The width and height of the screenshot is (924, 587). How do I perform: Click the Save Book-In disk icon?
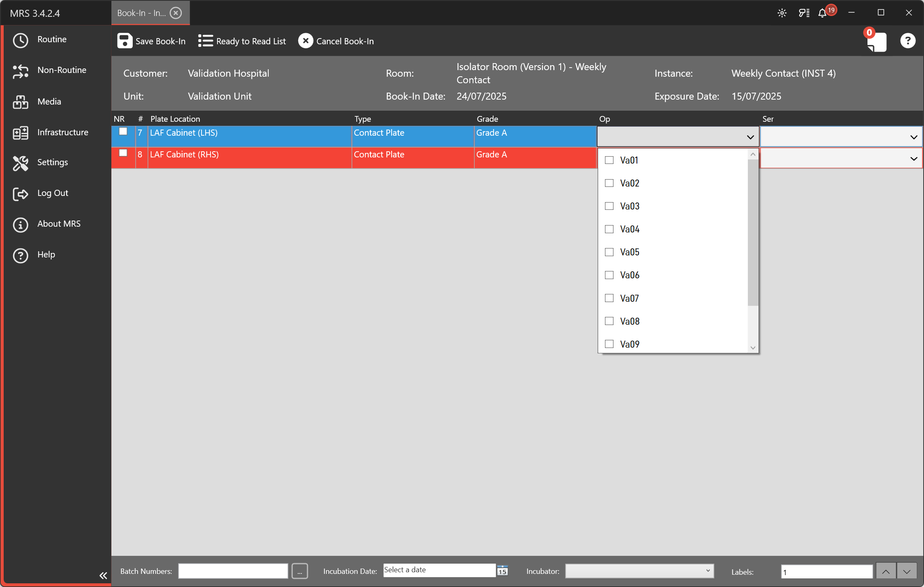(x=125, y=41)
